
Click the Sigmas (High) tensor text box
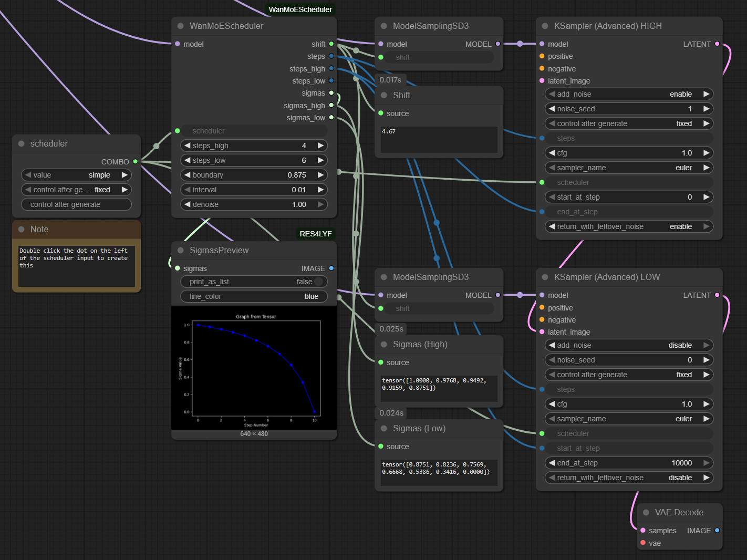coord(439,389)
